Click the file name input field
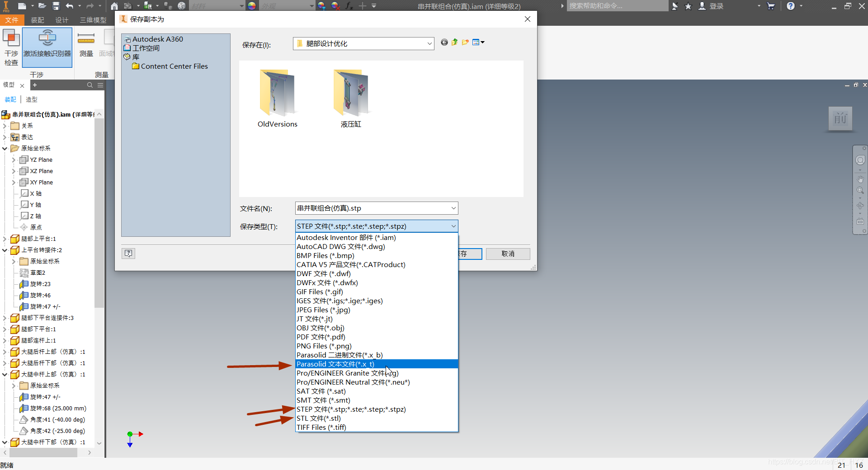The width and height of the screenshot is (868, 470). pos(372,208)
